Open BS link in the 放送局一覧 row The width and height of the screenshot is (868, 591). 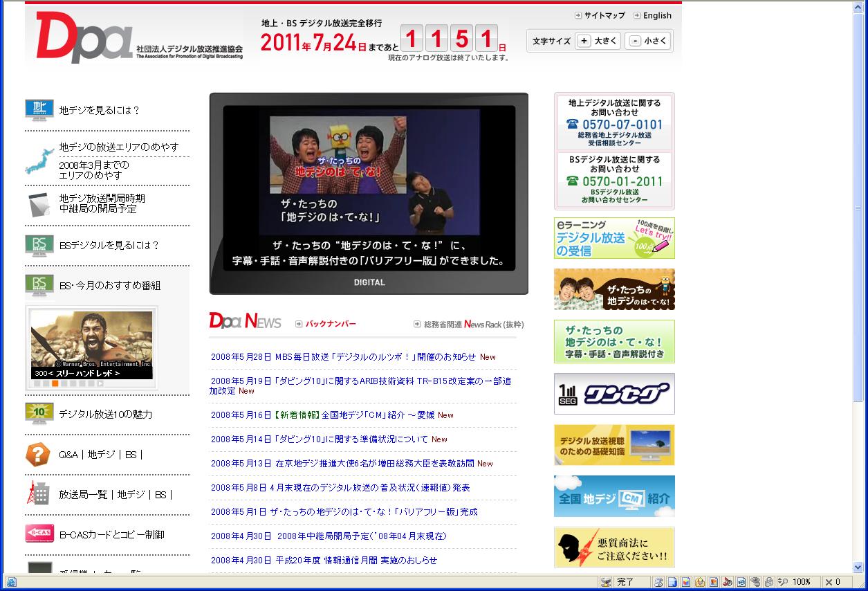161,495
